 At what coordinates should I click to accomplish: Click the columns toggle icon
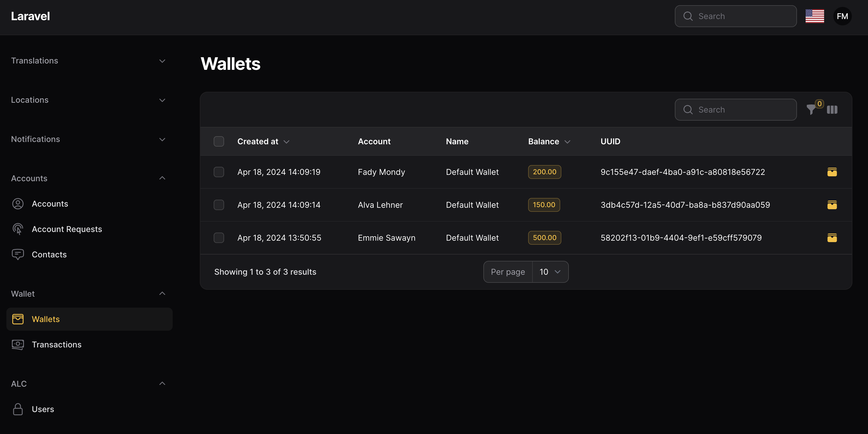click(x=832, y=110)
